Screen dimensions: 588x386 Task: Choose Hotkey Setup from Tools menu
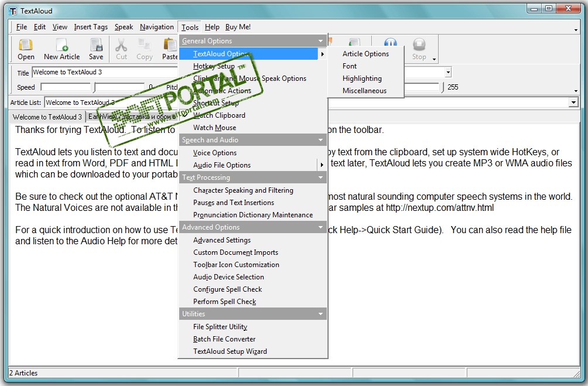coord(253,66)
